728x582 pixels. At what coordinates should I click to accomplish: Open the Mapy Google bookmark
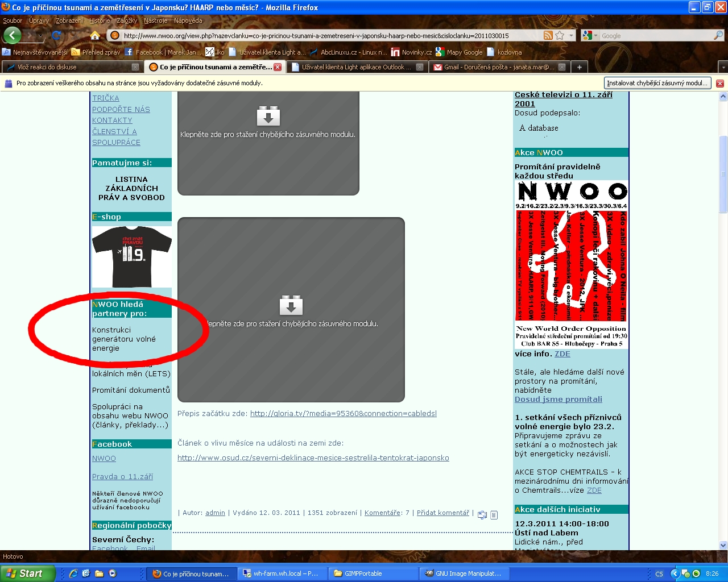tap(459, 52)
